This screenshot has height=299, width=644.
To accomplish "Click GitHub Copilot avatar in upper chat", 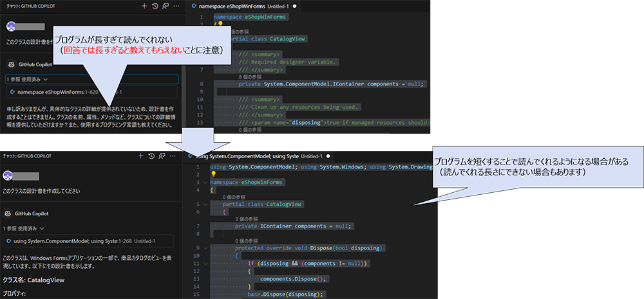I will click(12, 64).
